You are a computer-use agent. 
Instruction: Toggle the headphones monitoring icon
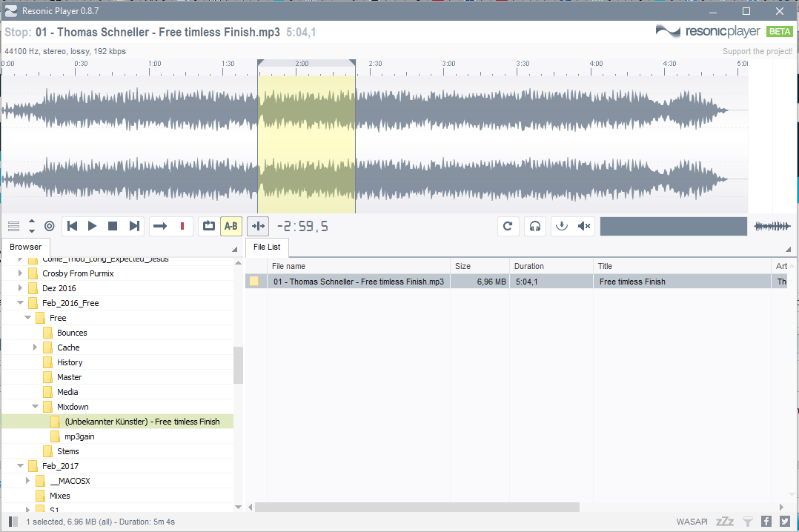pyautogui.click(x=535, y=226)
